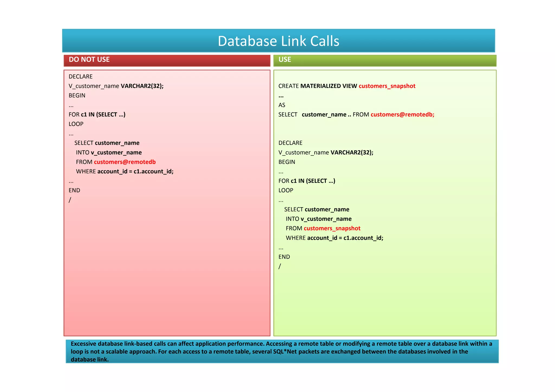Click the LOOP keyword in the right panel

(x=286, y=190)
